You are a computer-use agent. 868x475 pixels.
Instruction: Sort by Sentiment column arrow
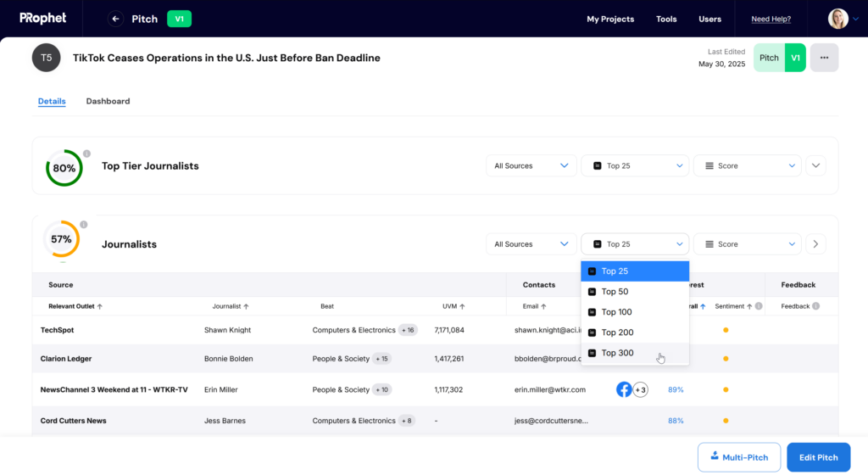749,306
